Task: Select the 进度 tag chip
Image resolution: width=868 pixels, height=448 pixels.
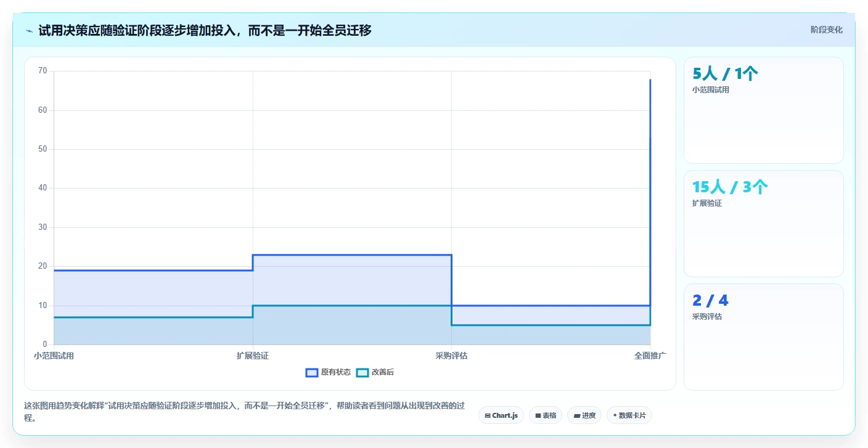Action: [x=584, y=415]
